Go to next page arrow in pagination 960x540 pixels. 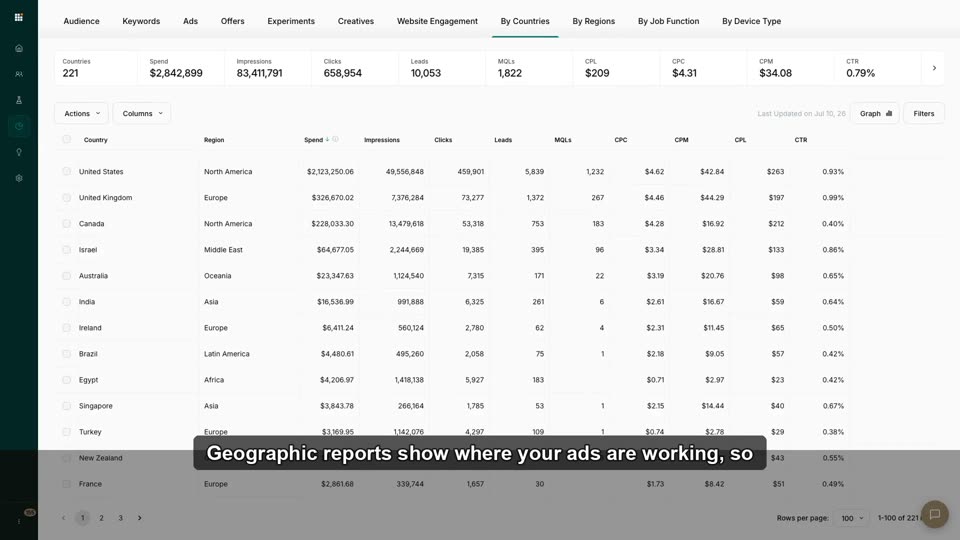(x=140, y=518)
